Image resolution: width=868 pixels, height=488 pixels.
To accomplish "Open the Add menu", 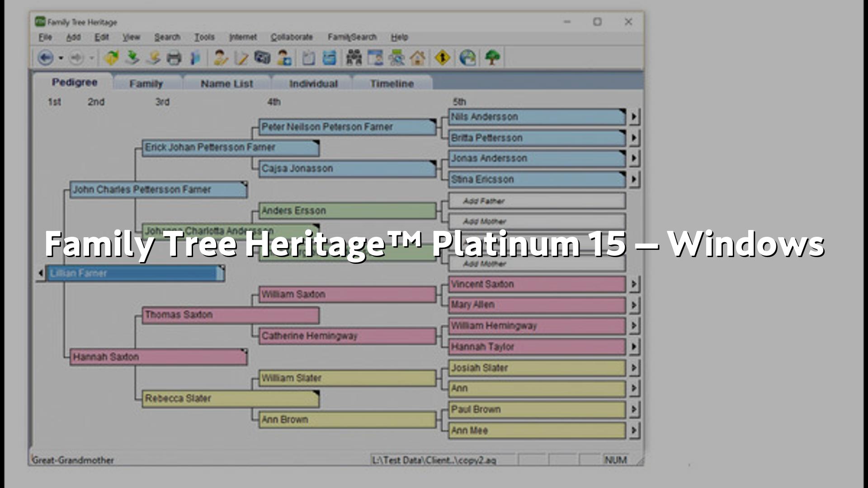I will [73, 37].
